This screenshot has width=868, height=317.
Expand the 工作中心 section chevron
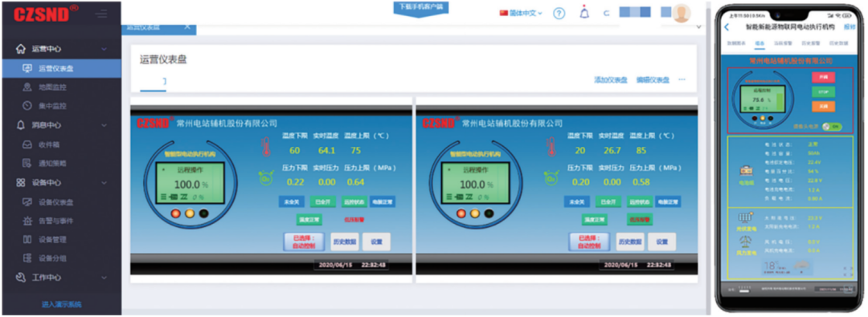tap(104, 278)
